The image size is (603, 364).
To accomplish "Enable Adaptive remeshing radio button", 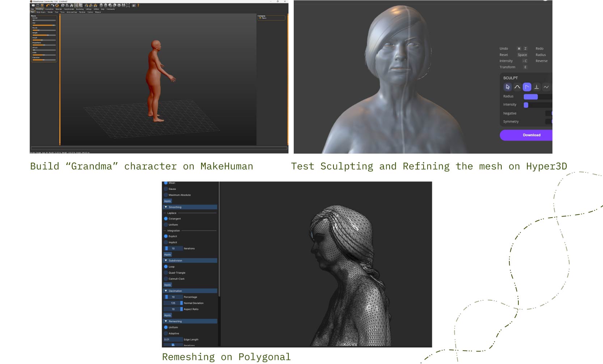I will (x=166, y=333).
